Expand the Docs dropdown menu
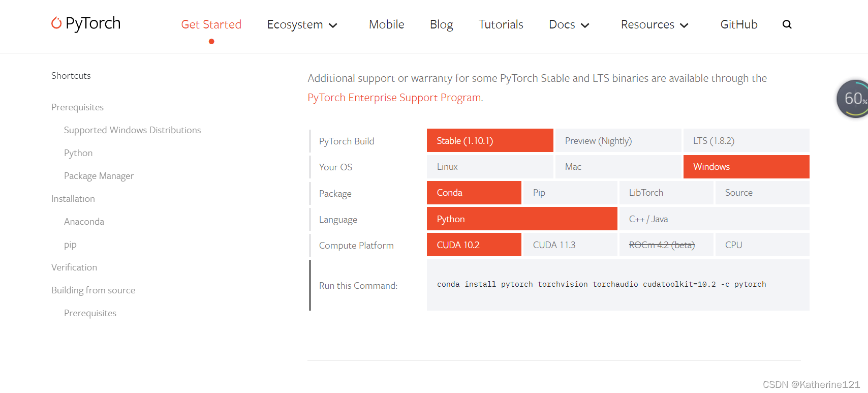The width and height of the screenshot is (868, 393). point(569,24)
